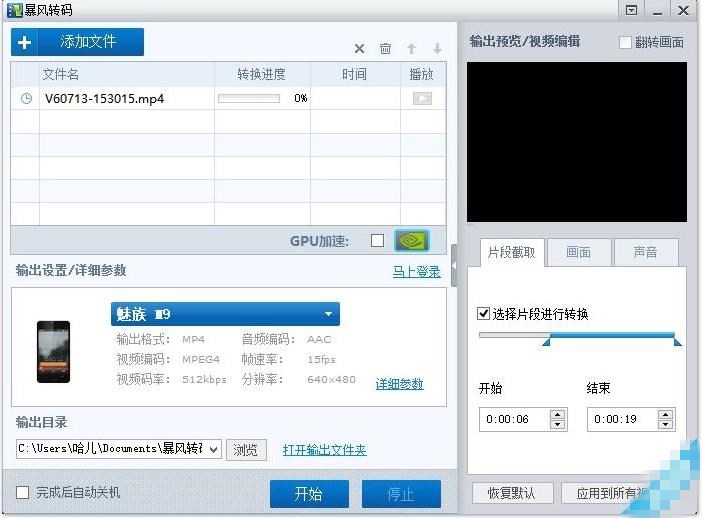This screenshot has width=702, height=518.
Task: Enable 完成后自动关机 checkbox
Action: [x=22, y=492]
